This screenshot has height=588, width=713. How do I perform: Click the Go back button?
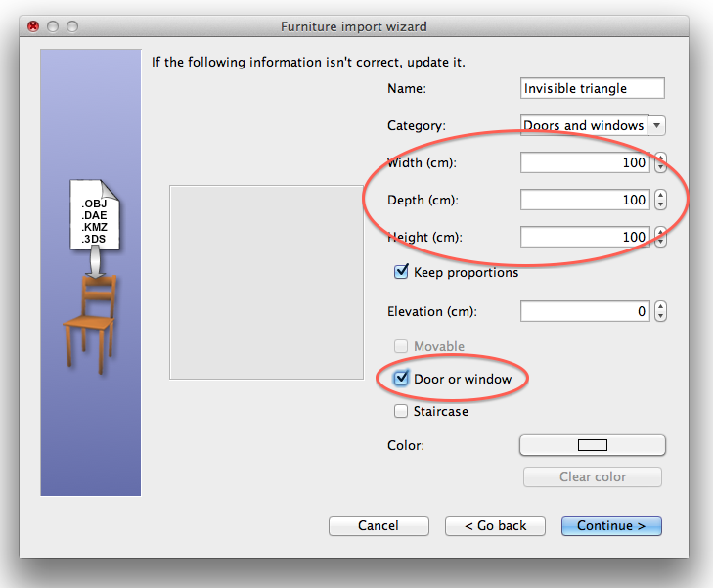click(x=495, y=526)
